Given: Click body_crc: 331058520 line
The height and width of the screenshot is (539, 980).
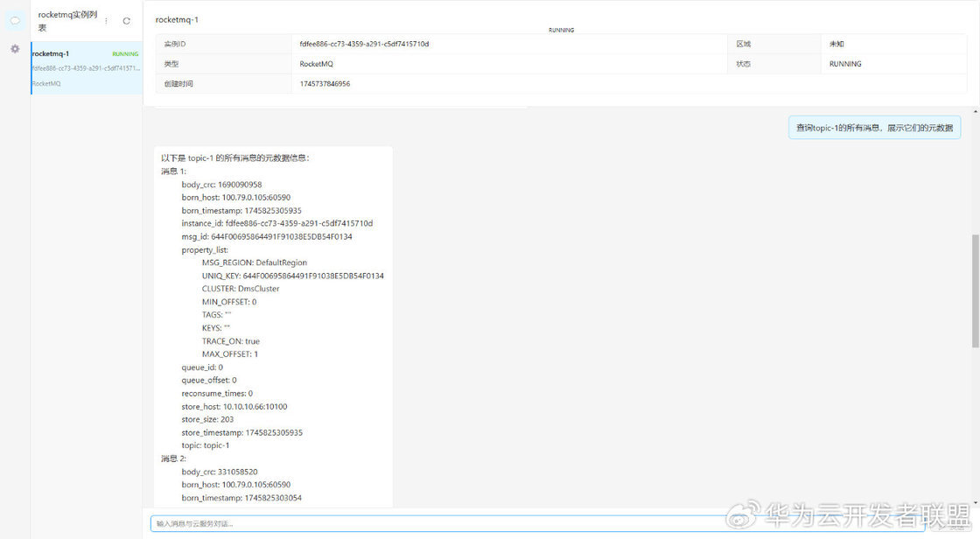Looking at the screenshot, I should [x=220, y=472].
